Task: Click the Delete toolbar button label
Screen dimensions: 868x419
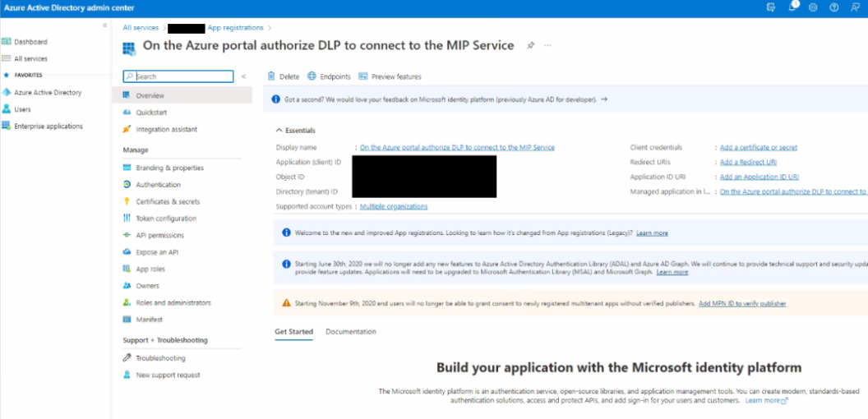Action: pos(289,77)
